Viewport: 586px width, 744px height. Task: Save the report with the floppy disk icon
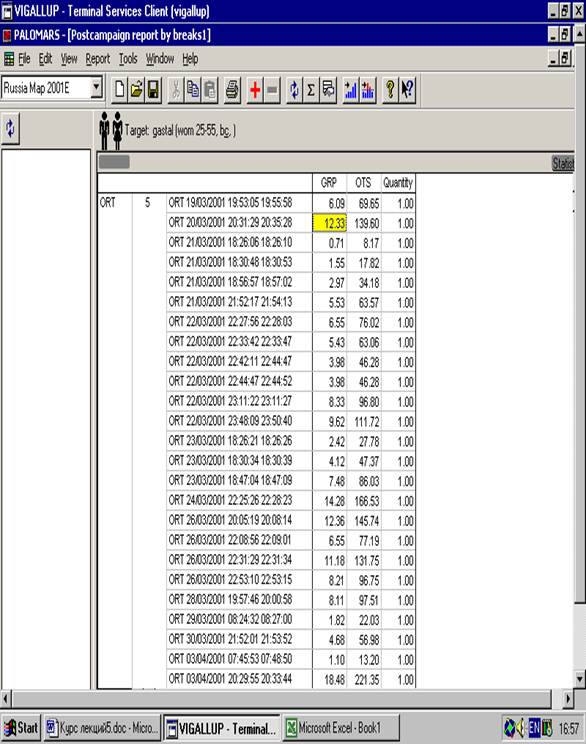(153, 90)
